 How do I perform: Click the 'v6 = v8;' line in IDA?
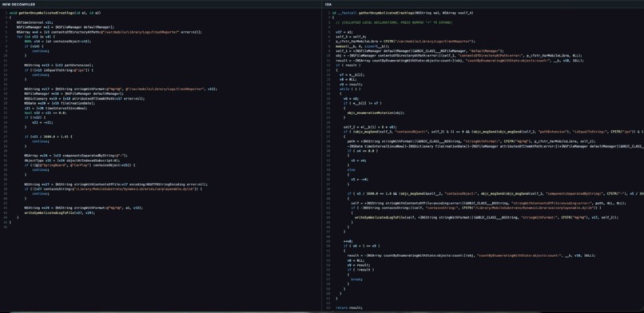coord(351,98)
